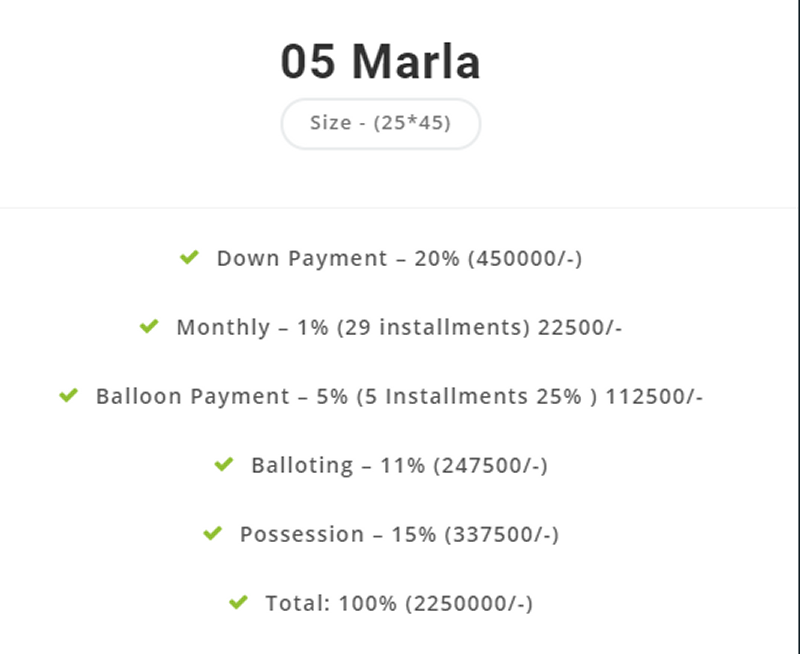800x654 pixels.
Task: Click the checkmark icon beside Balloting
Action: tap(223, 464)
